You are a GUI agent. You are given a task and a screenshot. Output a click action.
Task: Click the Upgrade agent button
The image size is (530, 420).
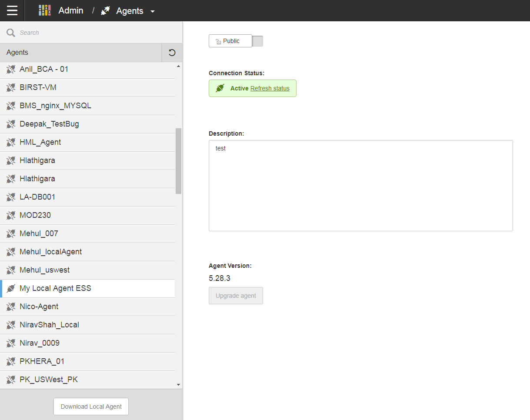[x=236, y=296]
